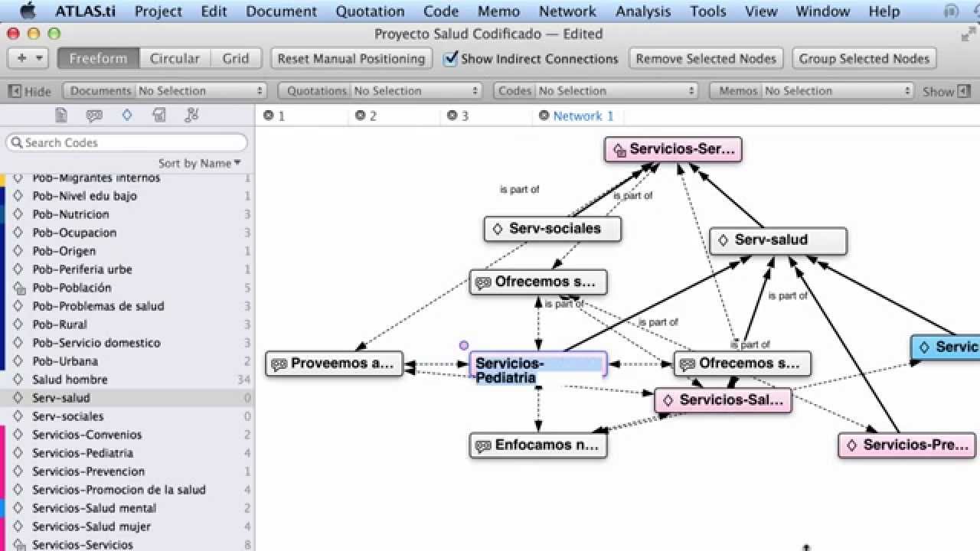Open Sort by Name dropdown
This screenshot has width=980, height=551.
tap(200, 163)
